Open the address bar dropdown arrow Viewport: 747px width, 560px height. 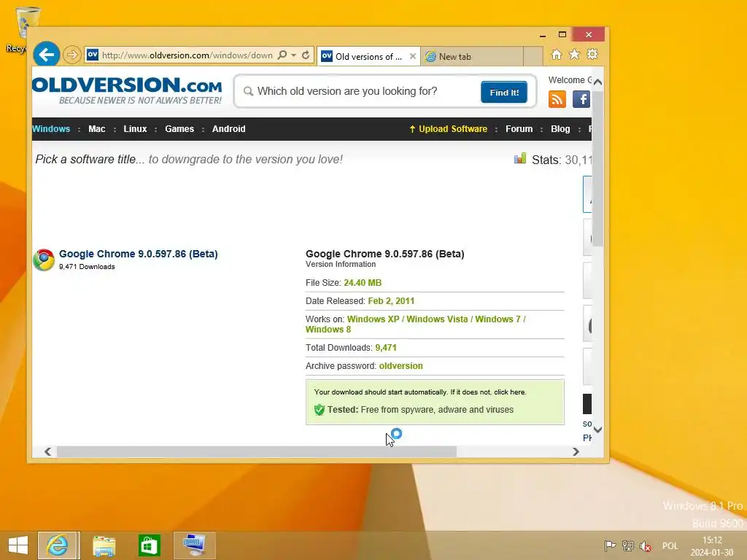293,55
